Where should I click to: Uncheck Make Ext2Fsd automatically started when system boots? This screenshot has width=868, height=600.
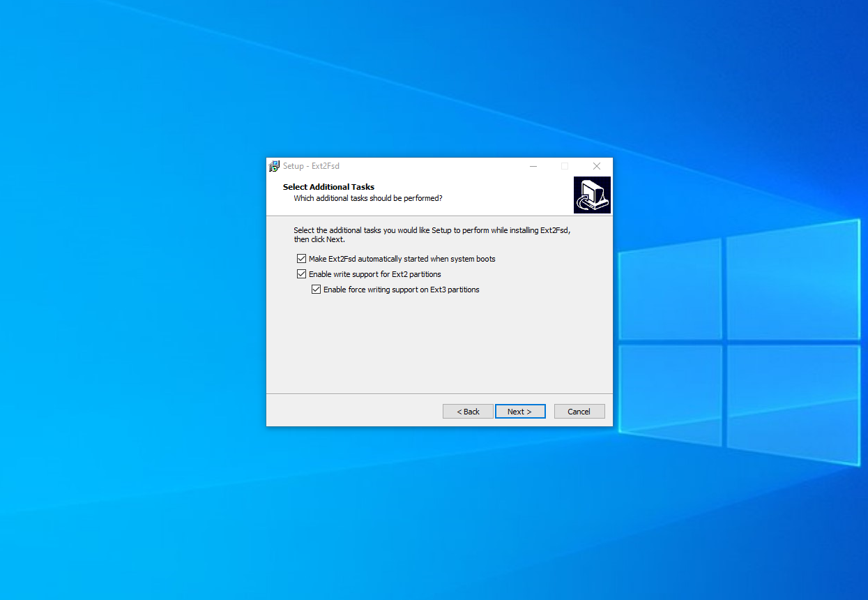click(x=301, y=258)
